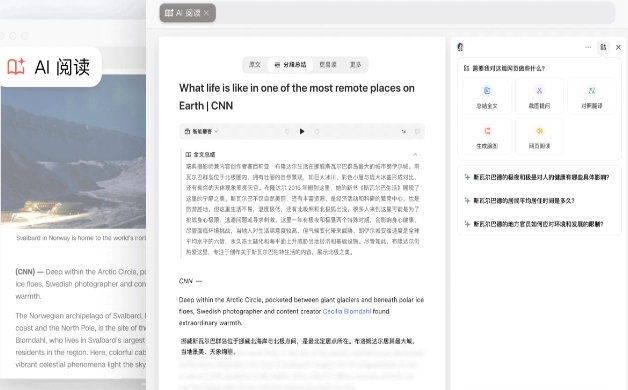
Task: Click the 'Svalbard in Norway' caption, back window
Action: coord(81,238)
